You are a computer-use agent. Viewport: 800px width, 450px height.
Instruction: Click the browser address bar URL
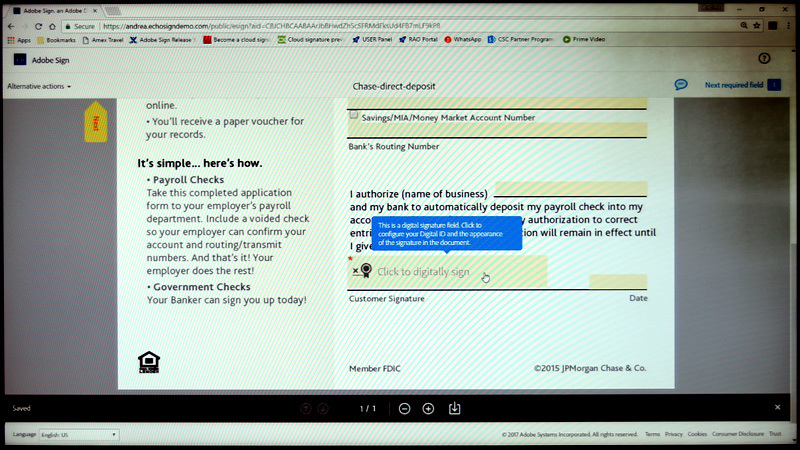tap(272, 26)
